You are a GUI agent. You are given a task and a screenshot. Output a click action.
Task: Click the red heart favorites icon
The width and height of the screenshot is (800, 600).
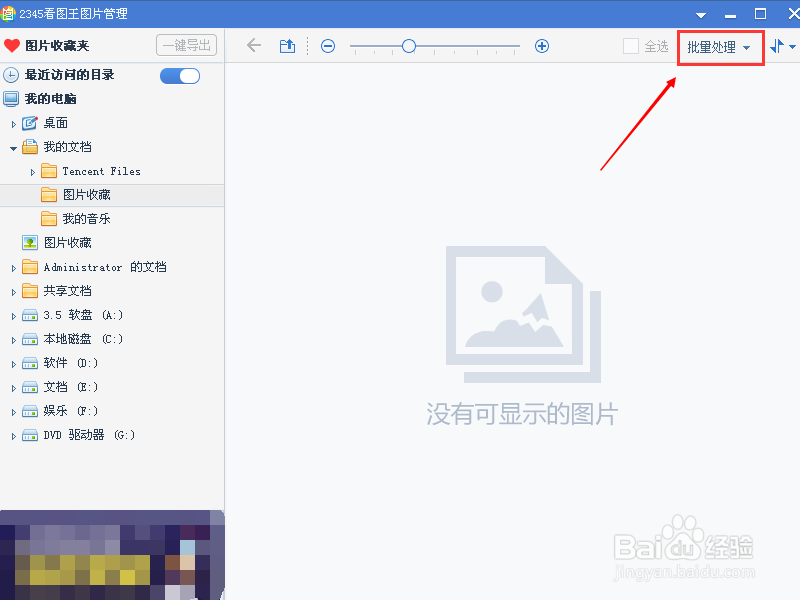tap(12, 46)
